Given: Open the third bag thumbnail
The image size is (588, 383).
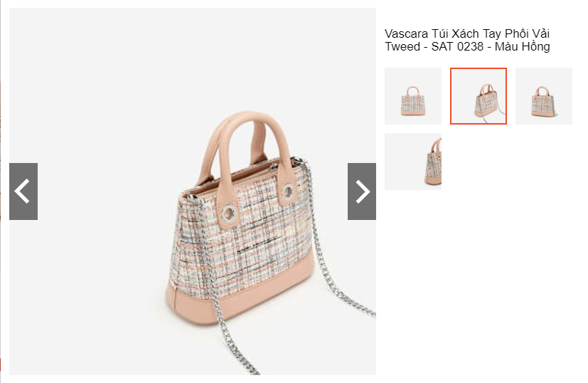Looking at the screenshot, I should pos(544,96).
